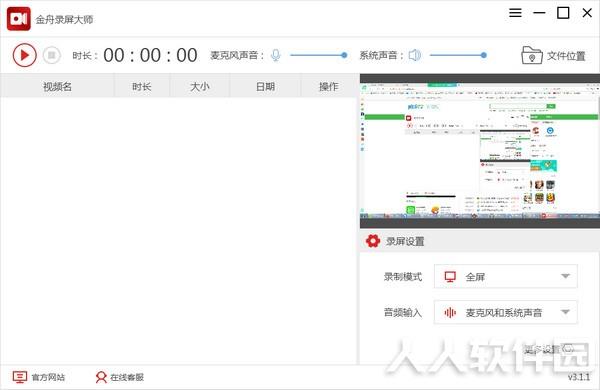Mute system sound via speaker icon

click(x=415, y=55)
